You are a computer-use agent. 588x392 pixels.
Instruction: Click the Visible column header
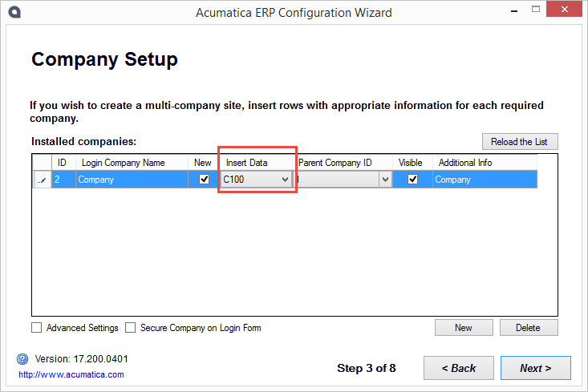(x=412, y=163)
